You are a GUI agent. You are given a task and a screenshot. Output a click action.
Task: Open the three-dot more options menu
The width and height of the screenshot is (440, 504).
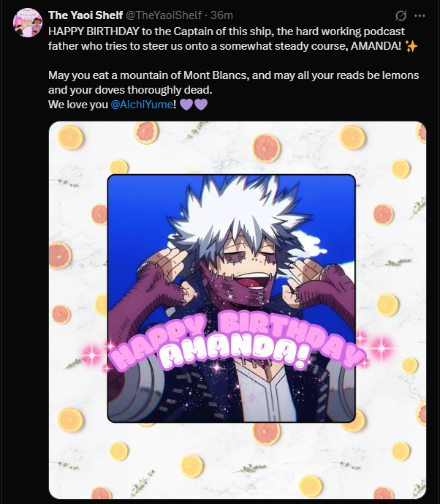[420, 15]
